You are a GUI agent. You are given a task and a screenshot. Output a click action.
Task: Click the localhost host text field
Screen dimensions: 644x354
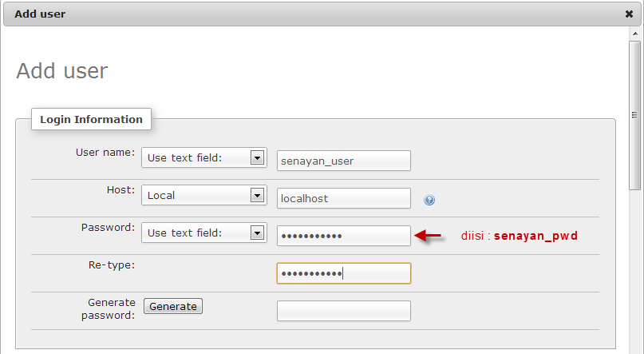(343, 198)
